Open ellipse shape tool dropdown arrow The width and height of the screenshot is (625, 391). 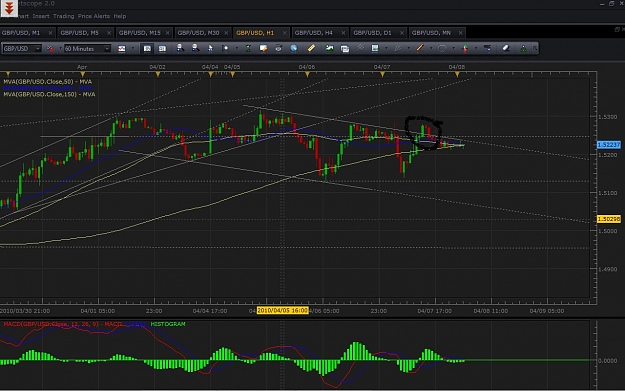(454, 48)
